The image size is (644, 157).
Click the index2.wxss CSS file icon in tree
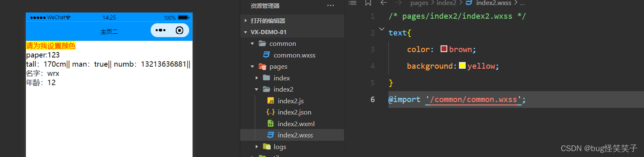click(x=271, y=135)
